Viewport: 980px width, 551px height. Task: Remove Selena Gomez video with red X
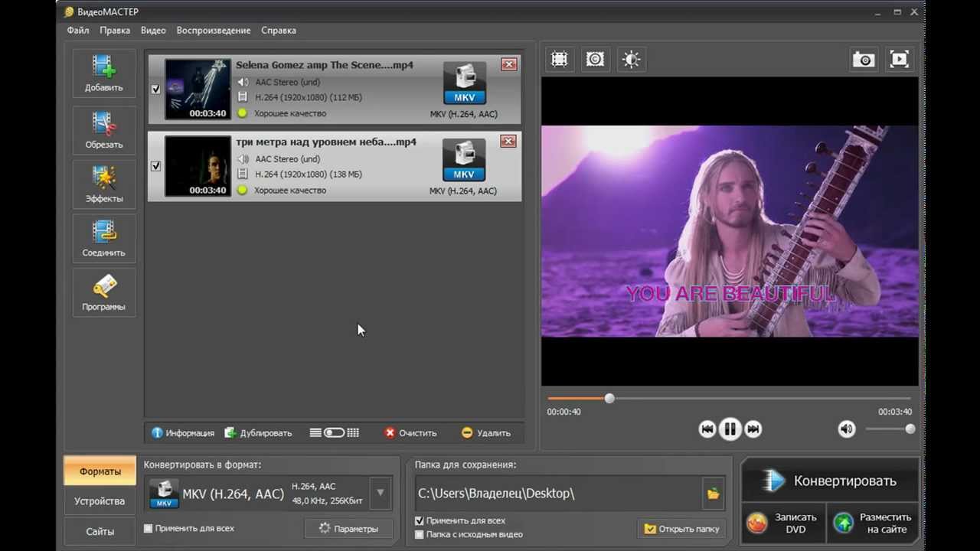pos(508,64)
